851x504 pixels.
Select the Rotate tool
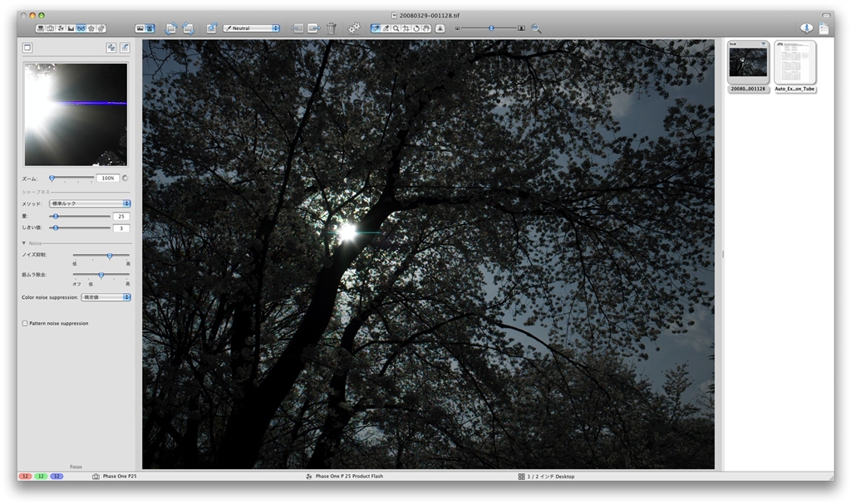[416, 28]
